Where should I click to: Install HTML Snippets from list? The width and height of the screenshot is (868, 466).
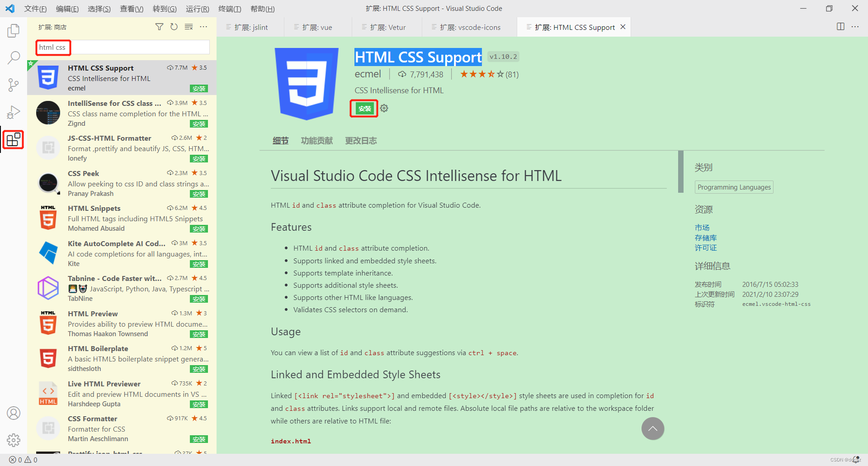point(199,229)
